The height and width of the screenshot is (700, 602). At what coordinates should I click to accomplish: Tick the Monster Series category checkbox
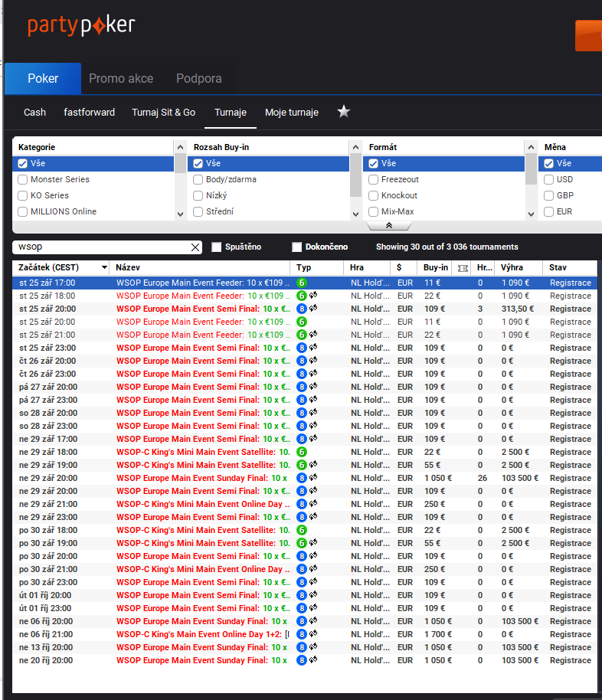22,179
